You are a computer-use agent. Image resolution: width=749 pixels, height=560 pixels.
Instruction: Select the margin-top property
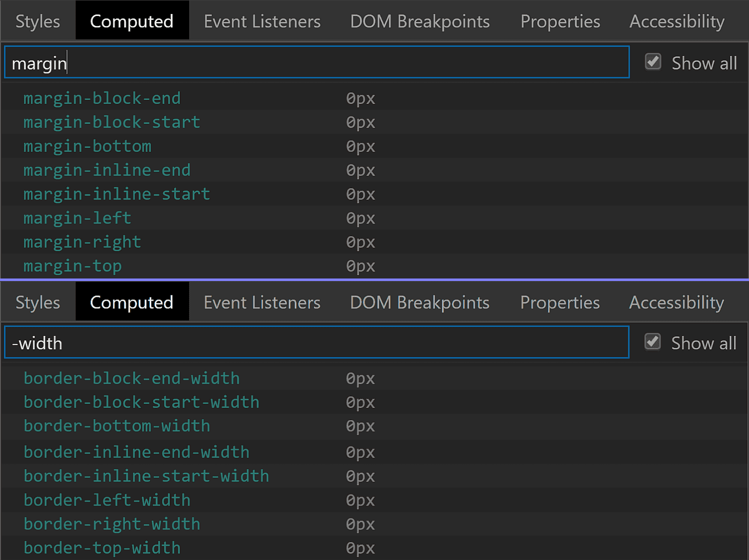(x=72, y=266)
